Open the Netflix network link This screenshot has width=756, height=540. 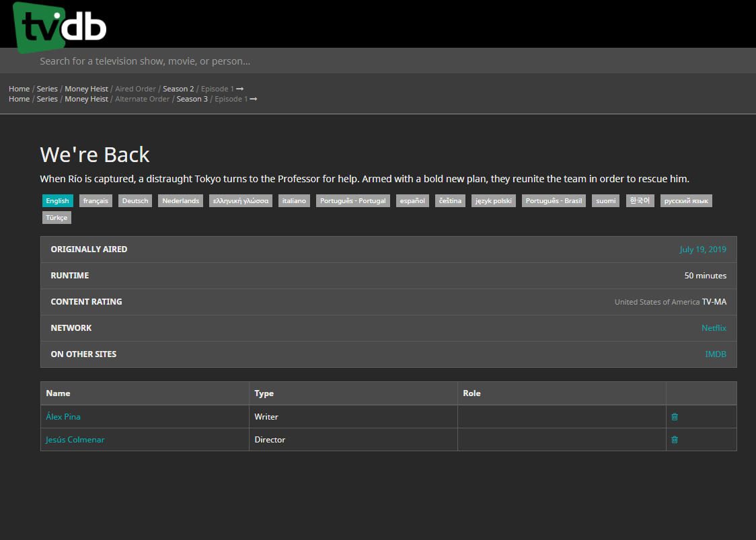[714, 328]
